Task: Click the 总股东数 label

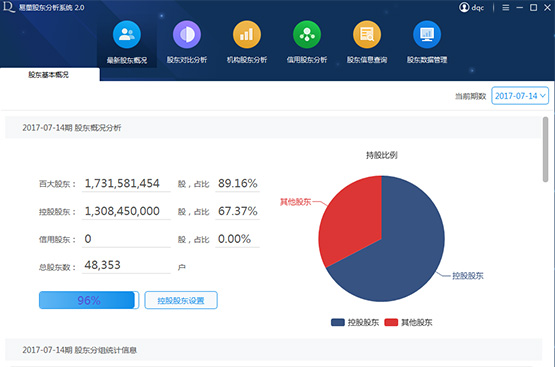Action: coord(57,267)
